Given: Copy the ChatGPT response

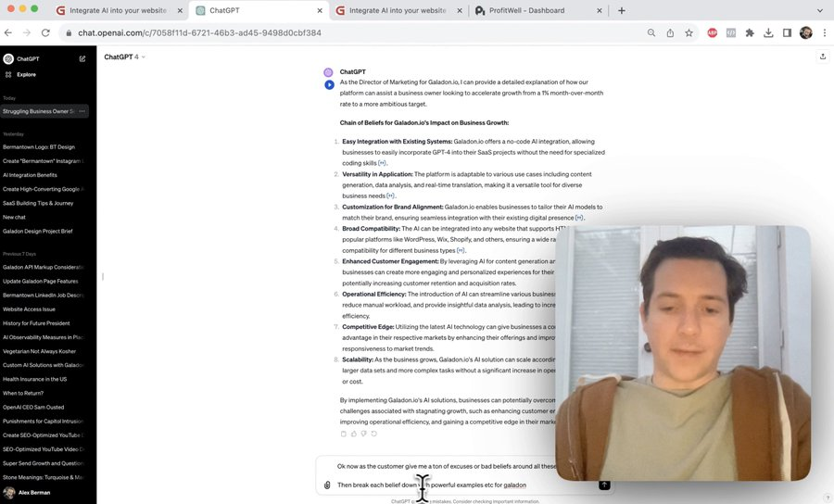Looking at the screenshot, I should click(344, 434).
